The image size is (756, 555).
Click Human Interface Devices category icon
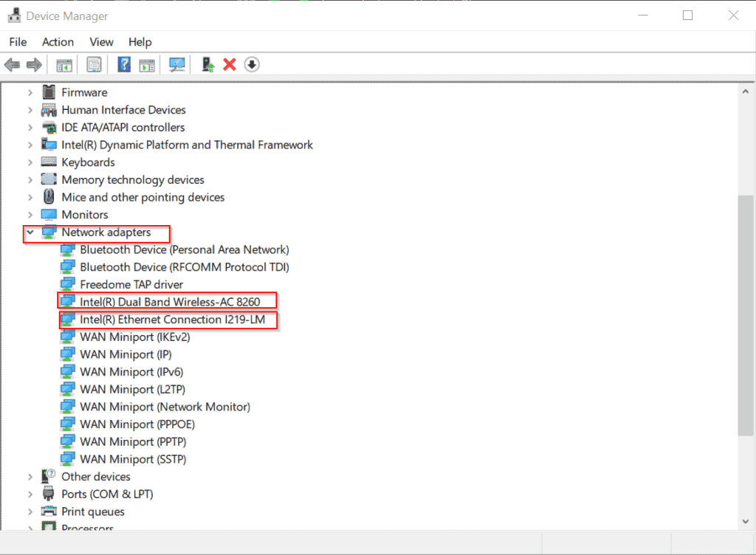coord(49,110)
